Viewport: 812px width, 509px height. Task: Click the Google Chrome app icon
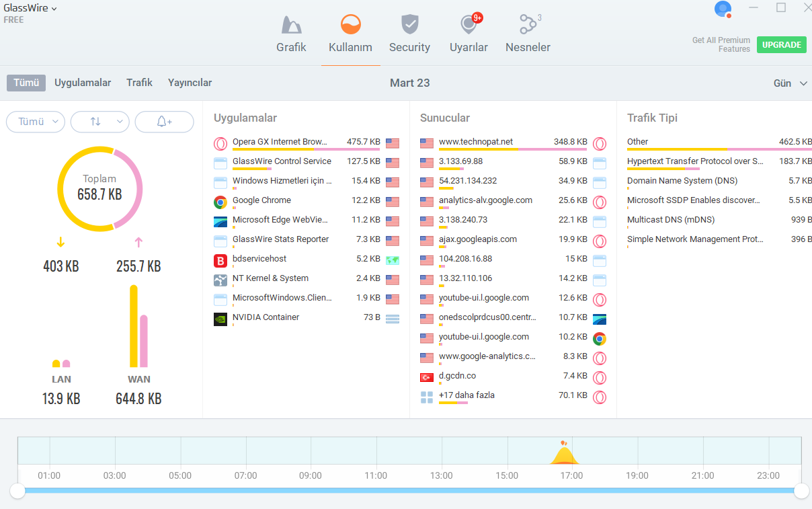point(220,202)
